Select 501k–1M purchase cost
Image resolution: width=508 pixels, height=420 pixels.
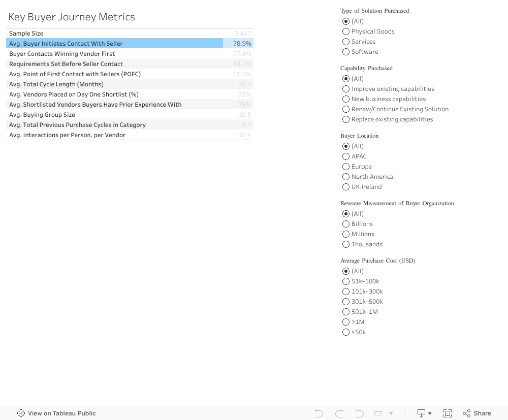345,312
